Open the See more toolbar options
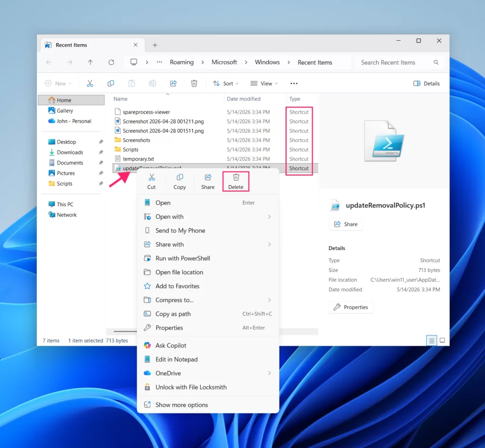 point(294,83)
